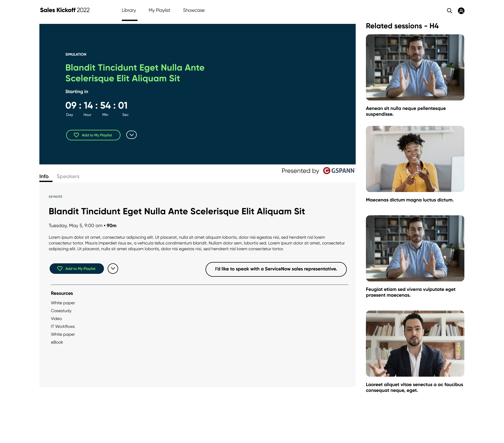Request to speak with a ServiceNow sales representative

coord(276,269)
